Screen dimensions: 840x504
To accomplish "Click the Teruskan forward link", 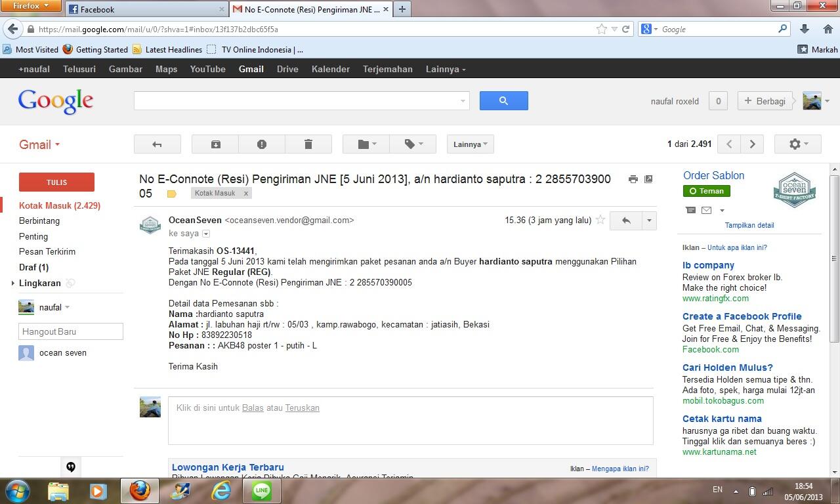I will pos(302,408).
